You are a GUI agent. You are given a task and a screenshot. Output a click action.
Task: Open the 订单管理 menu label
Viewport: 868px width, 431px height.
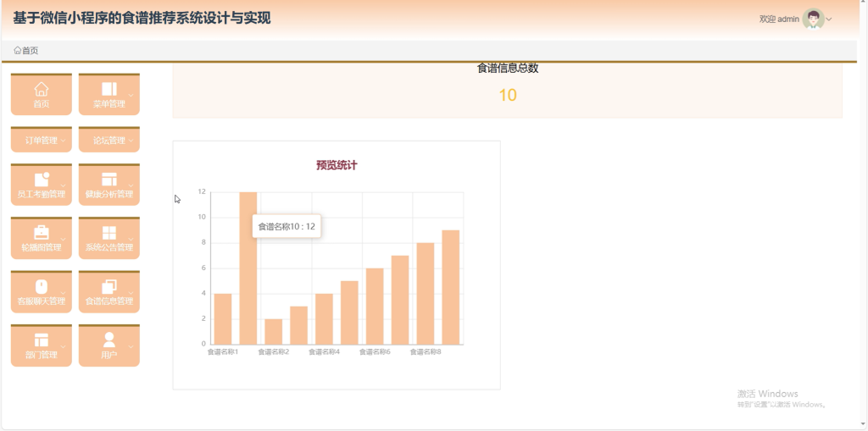pyautogui.click(x=42, y=141)
